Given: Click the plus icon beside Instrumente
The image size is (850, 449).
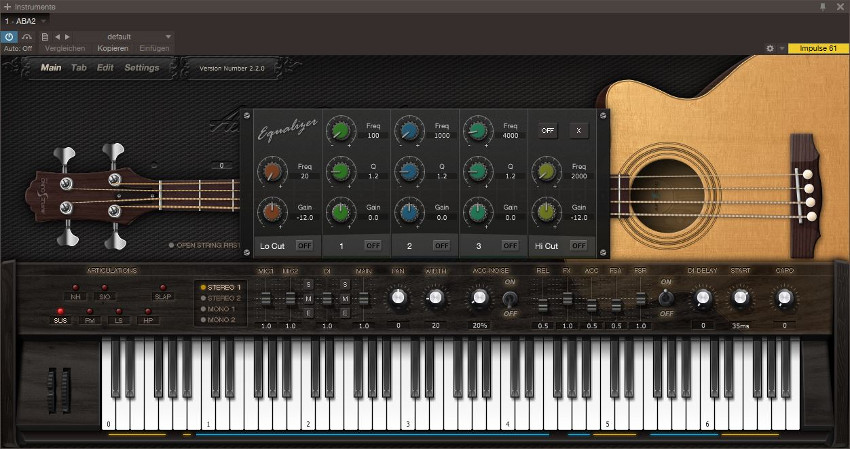Looking at the screenshot, I should [x=7, y=7].
